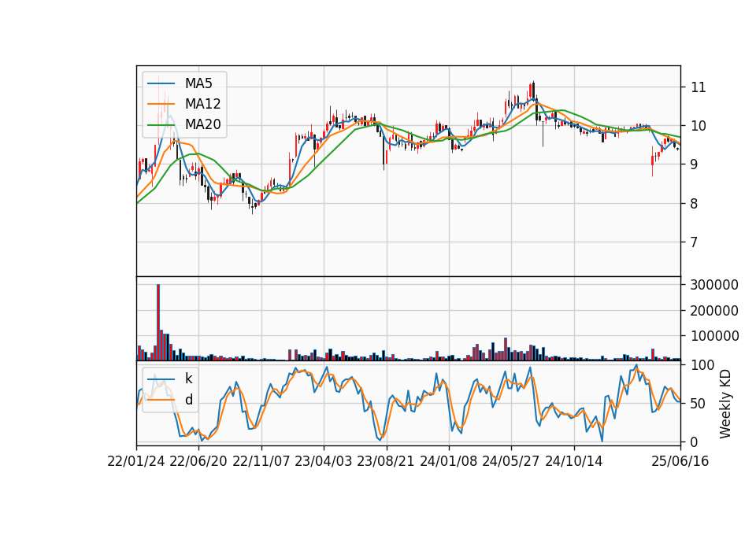Click the tallest volume bar near 300000
Image resolution: width=756 pixels, height=543 pixels.
[x=158, y=323]
